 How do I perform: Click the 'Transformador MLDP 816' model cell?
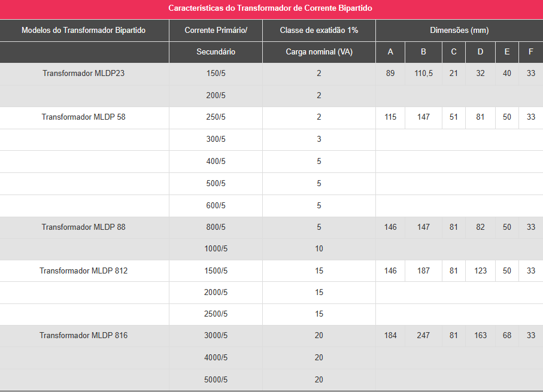coord(83,336)
